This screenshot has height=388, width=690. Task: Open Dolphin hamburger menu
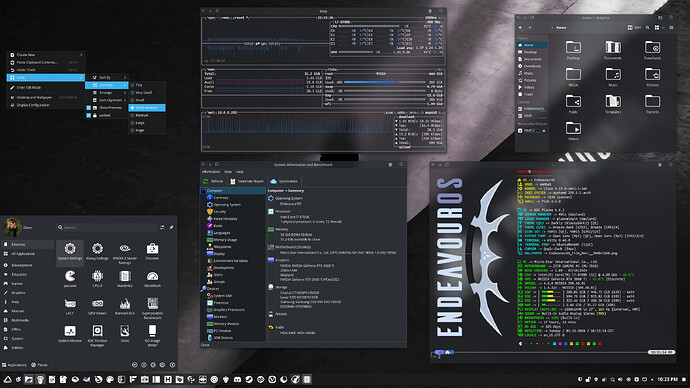pyautogui.click(x=671, y=28)
